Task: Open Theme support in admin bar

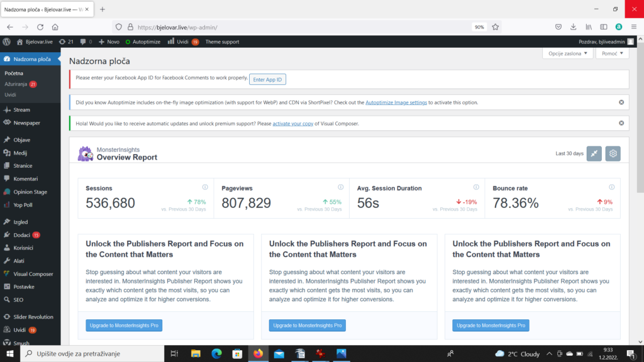Action: tap(222, 41)
